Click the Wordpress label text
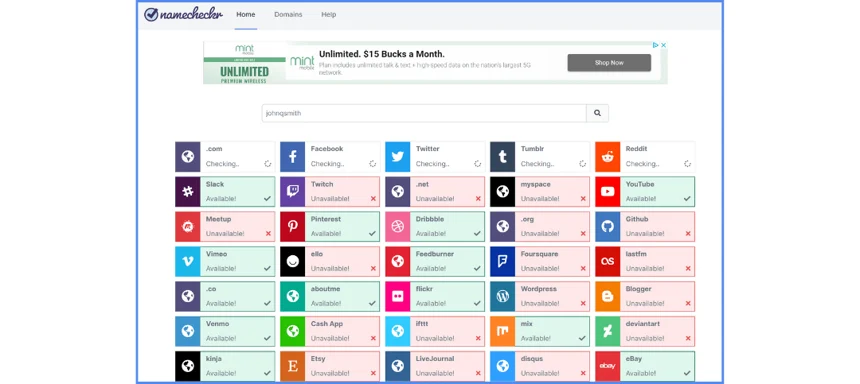 pyautogui.click(x=539, y=289)
